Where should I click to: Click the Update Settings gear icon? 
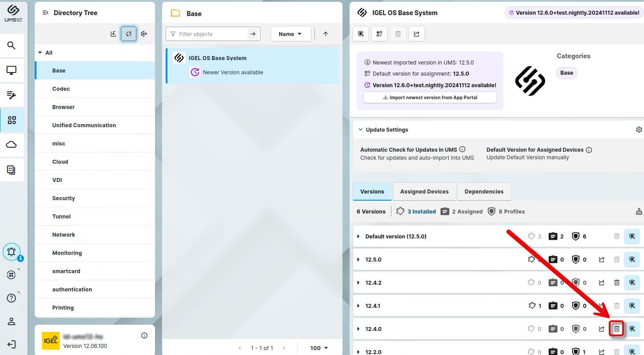(639, 130)
